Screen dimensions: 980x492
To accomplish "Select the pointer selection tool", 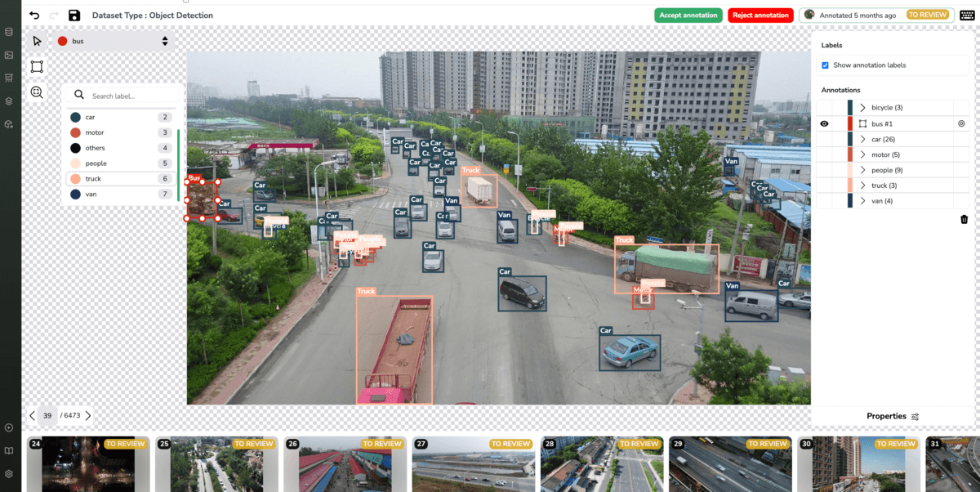I will (x=37, y=41).
